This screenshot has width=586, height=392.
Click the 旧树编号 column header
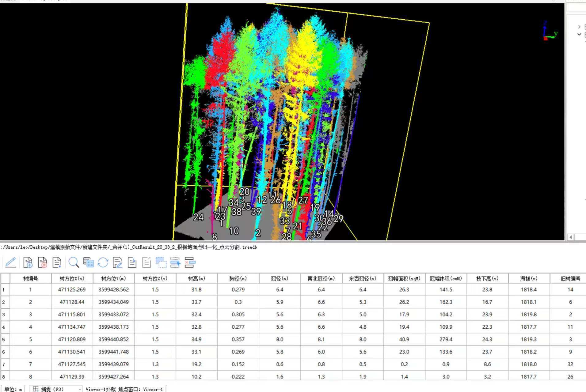pyautogui.click(x=570, y=278)
